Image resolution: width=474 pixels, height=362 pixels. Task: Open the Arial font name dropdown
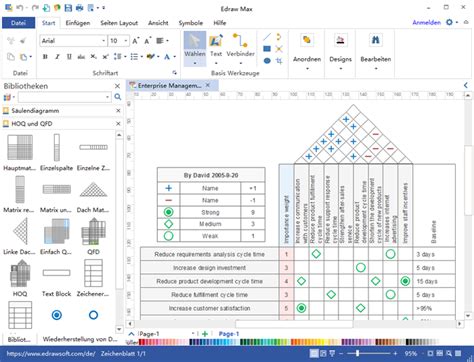click(103, 41)
